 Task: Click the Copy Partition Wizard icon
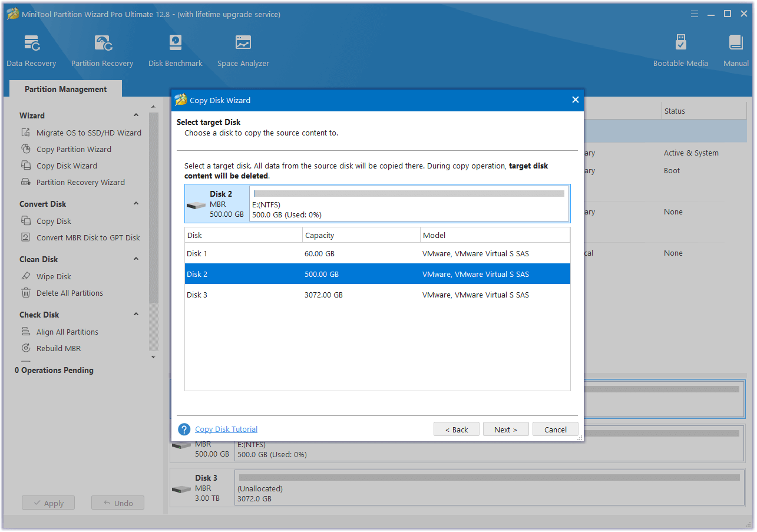[x=26, y=149]
